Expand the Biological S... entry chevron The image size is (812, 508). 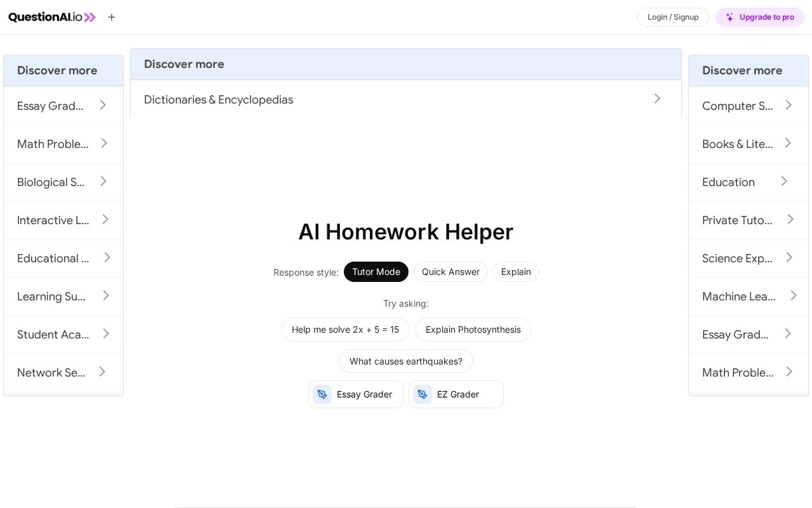tap(103, 182)
